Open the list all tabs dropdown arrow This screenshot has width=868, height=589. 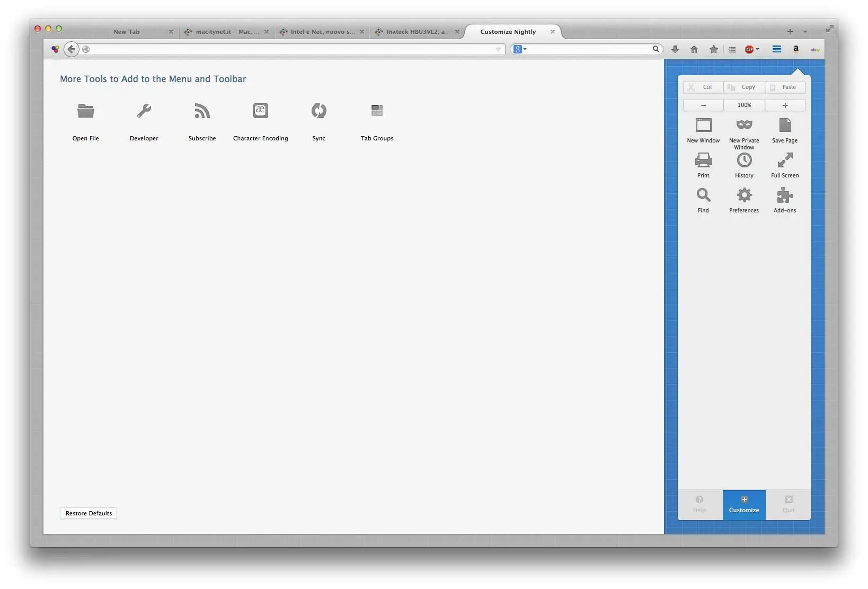(x=805, y=32)
